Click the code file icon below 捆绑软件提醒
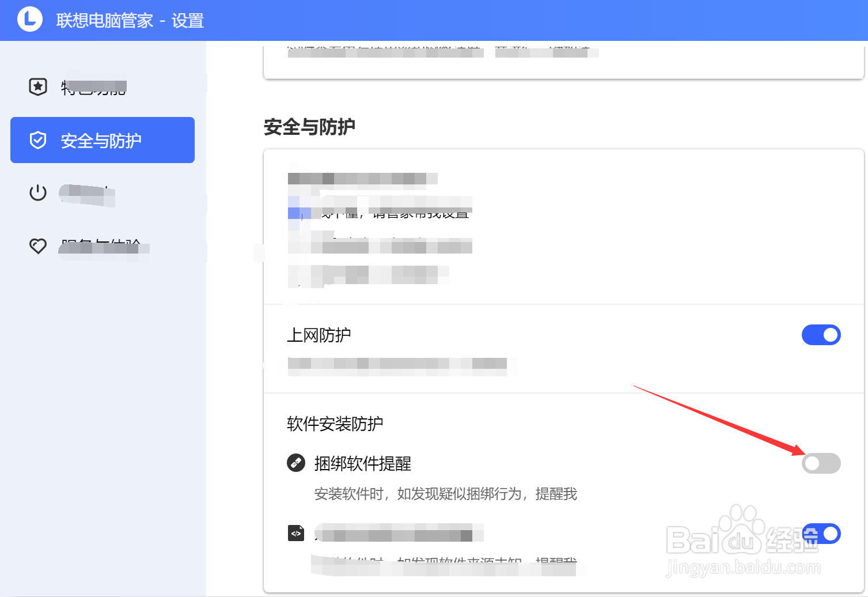The image size is (868, 597). (x=296, y=533)
